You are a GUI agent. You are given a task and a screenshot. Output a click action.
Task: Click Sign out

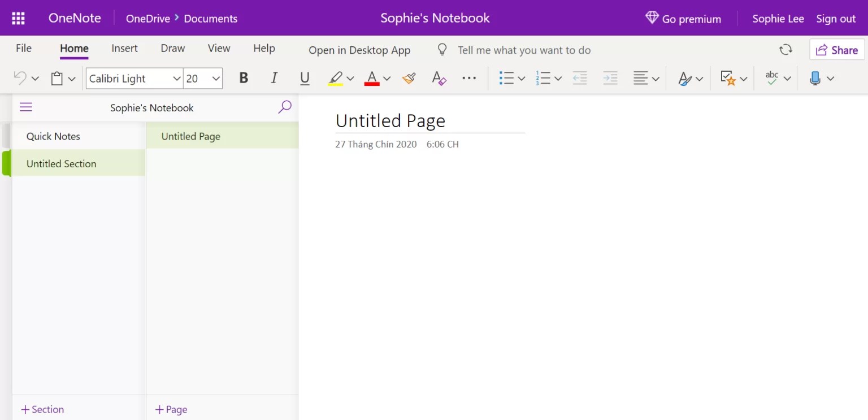(836, 19)
